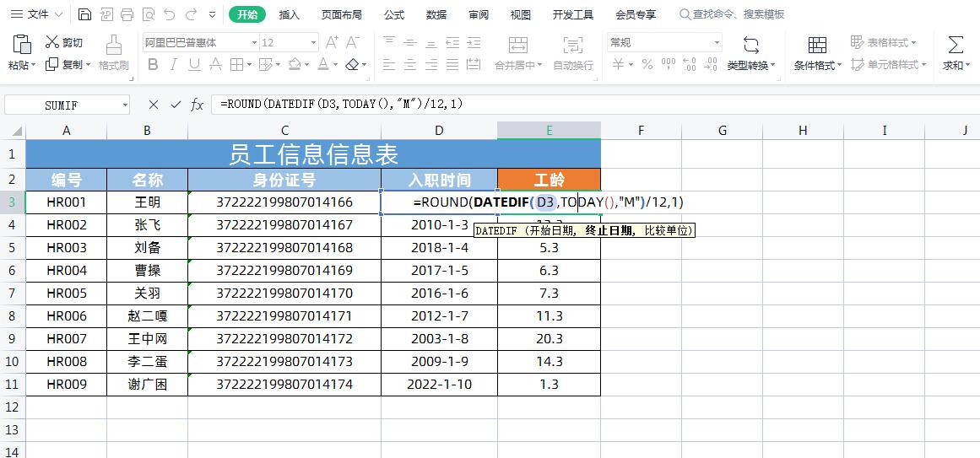The width and height of the screenshot is (980, 458).
Task: Expand the font color dropdown arrow
Action: click(x=336, y=64)
